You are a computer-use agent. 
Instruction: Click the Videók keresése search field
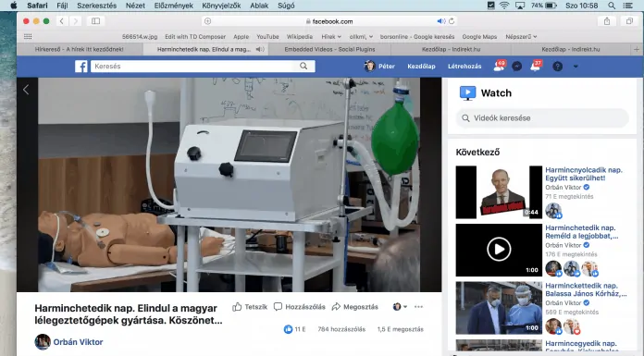542,118
